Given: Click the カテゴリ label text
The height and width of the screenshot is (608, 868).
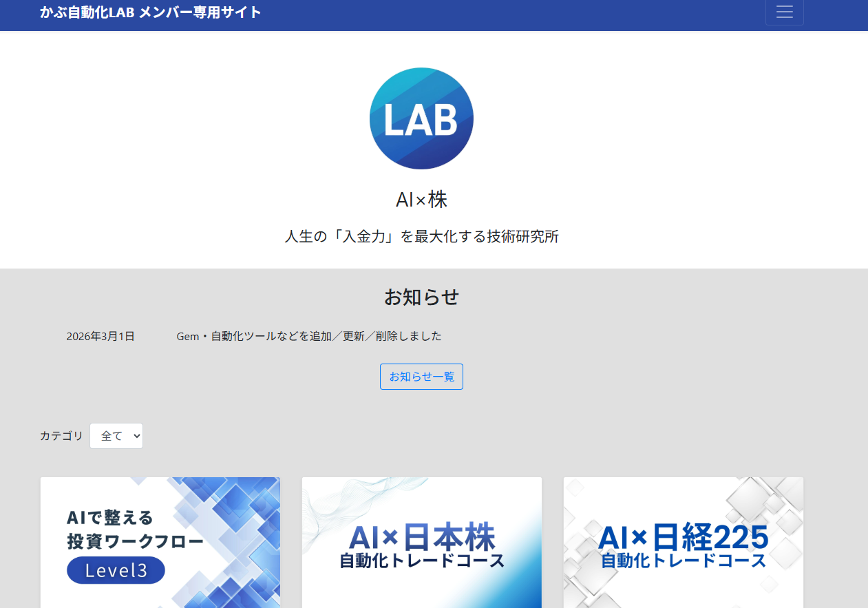Looking at the screenshot, I should tap(61, 436).
